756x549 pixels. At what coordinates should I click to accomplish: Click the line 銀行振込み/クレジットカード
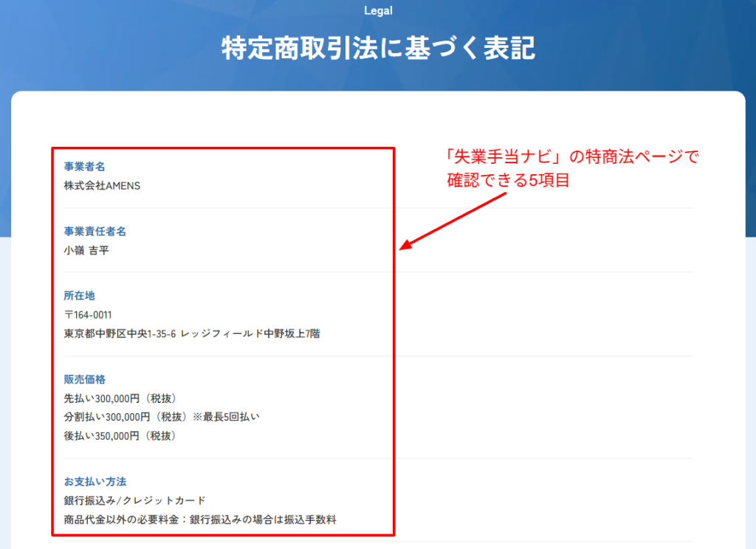pos(135,500)
